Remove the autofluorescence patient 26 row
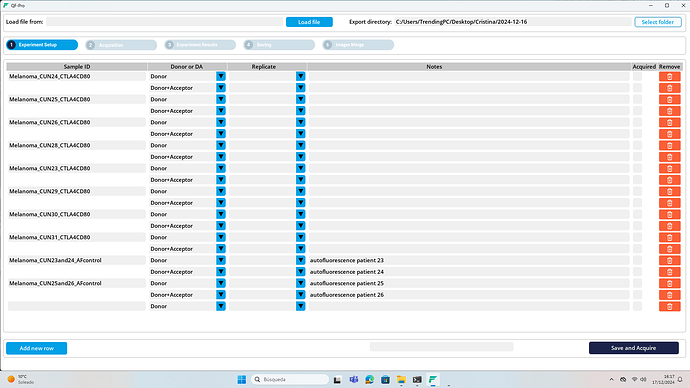The height and width of the screenshot is (388, 690). (x=669, y=295)
